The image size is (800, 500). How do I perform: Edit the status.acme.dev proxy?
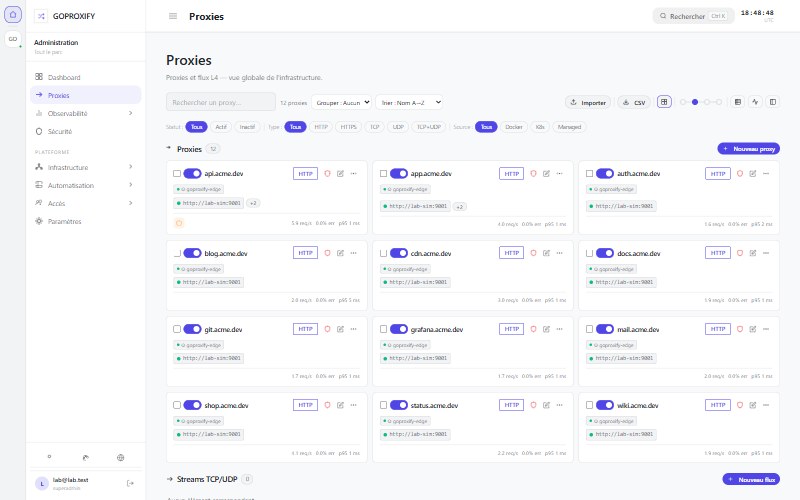(x=546, y=405)
